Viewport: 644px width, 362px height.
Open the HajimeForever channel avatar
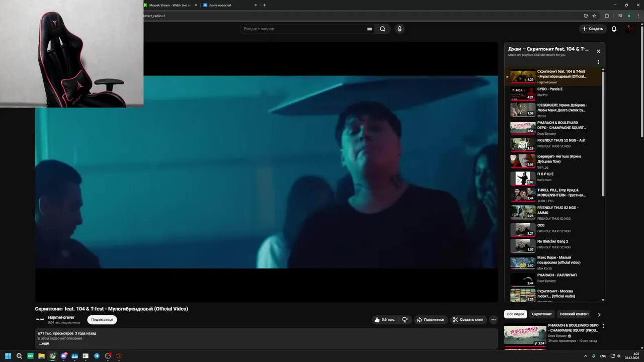[x=40, y=319]
